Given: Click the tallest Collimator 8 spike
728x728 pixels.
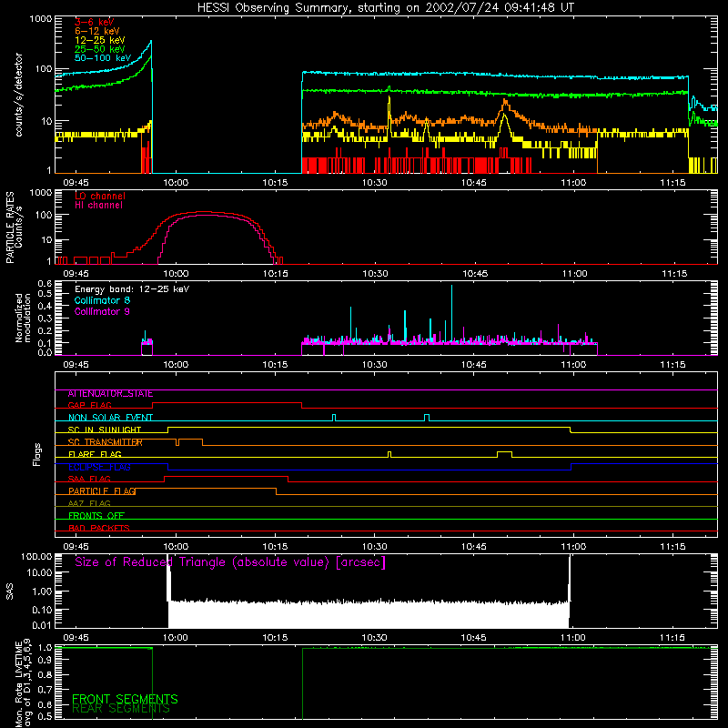Looking at the screenshot, I should [x=451, y=313].
